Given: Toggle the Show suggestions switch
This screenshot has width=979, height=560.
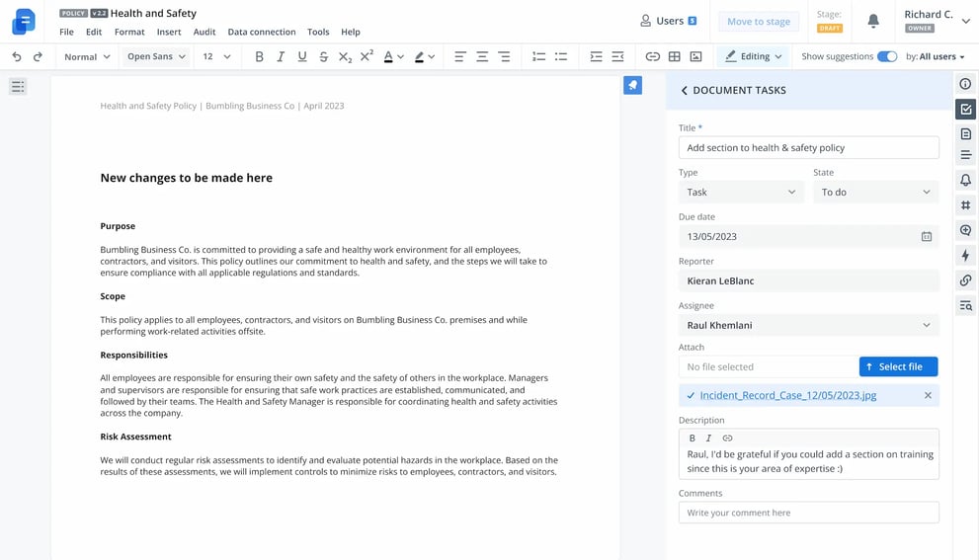Looking at the screenshot, I should pos(886,57).
